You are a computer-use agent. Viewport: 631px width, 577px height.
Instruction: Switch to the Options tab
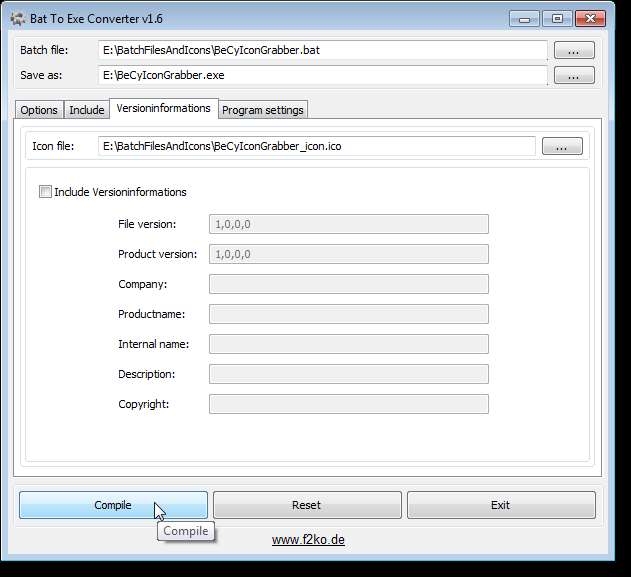[39, 110]
